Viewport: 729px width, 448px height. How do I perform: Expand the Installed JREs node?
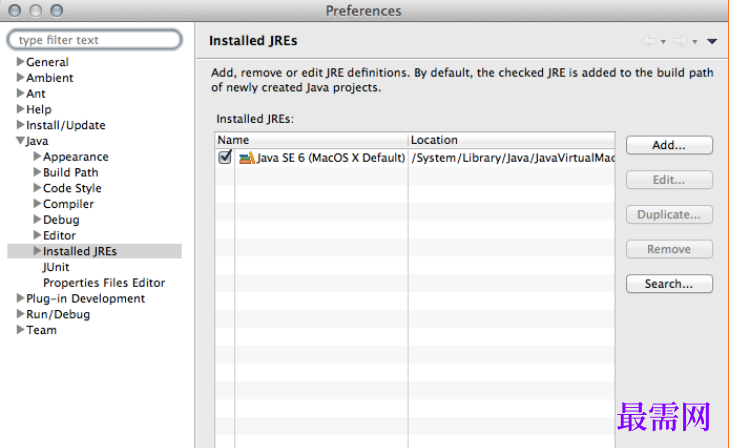coord(37,250)
